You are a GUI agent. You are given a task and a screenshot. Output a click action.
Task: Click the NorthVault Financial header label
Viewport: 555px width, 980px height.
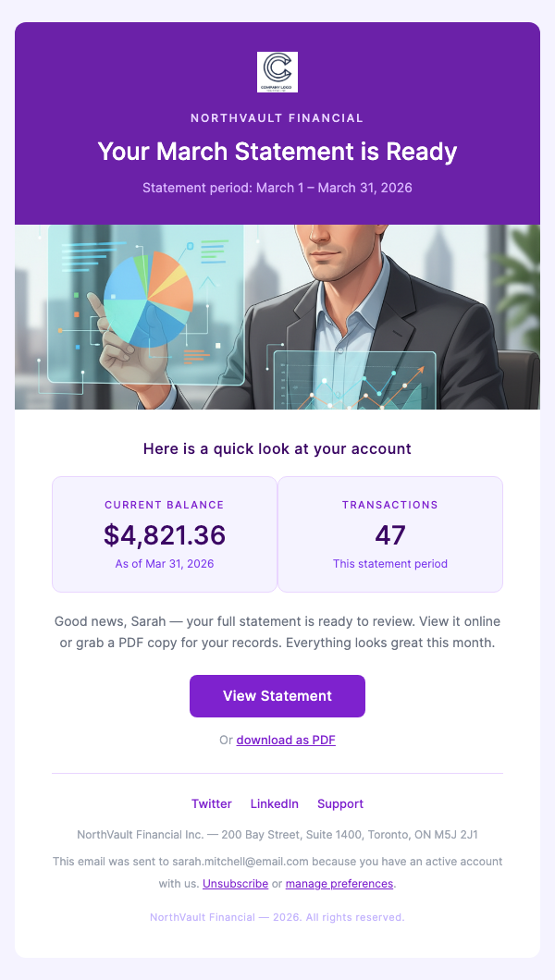coord(277,117)
